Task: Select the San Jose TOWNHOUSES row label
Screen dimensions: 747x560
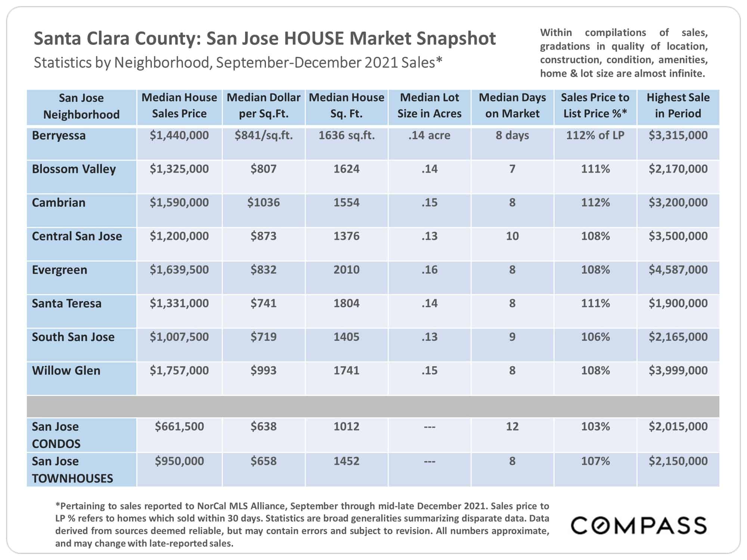Action: 81,470
